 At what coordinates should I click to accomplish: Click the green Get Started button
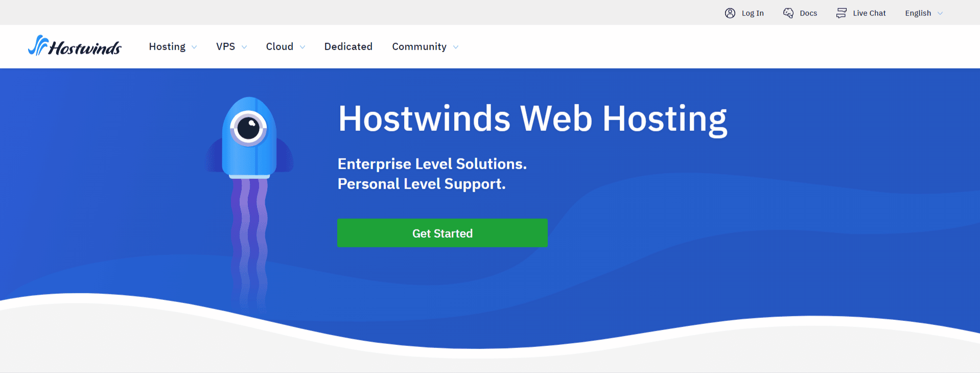click(x=442, y=233)
